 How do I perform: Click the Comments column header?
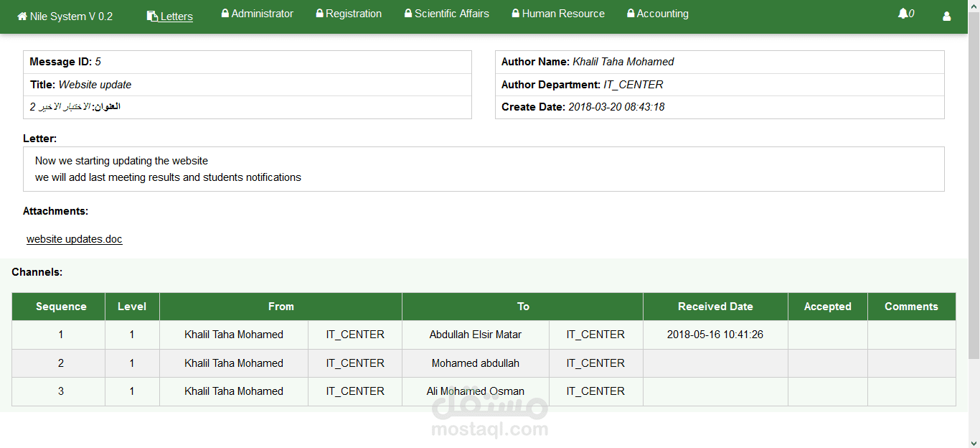[x=911, y=307]
